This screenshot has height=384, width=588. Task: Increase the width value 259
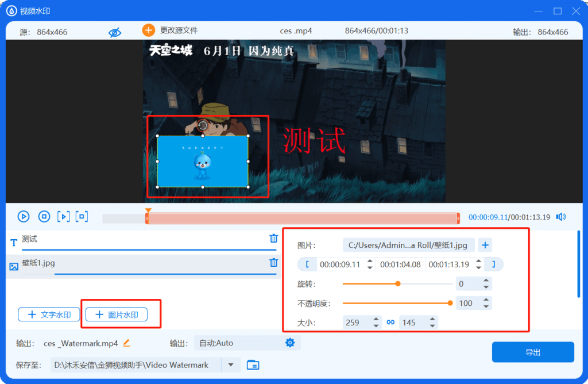click(x=376, y=319)
